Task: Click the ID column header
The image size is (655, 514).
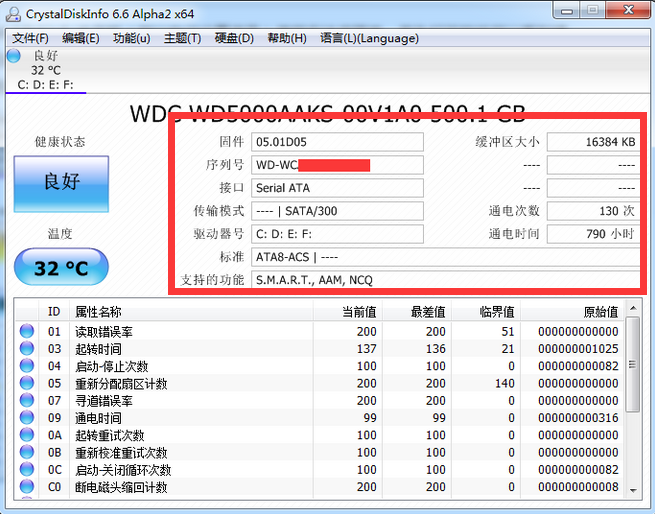Action: pos(54,312)
